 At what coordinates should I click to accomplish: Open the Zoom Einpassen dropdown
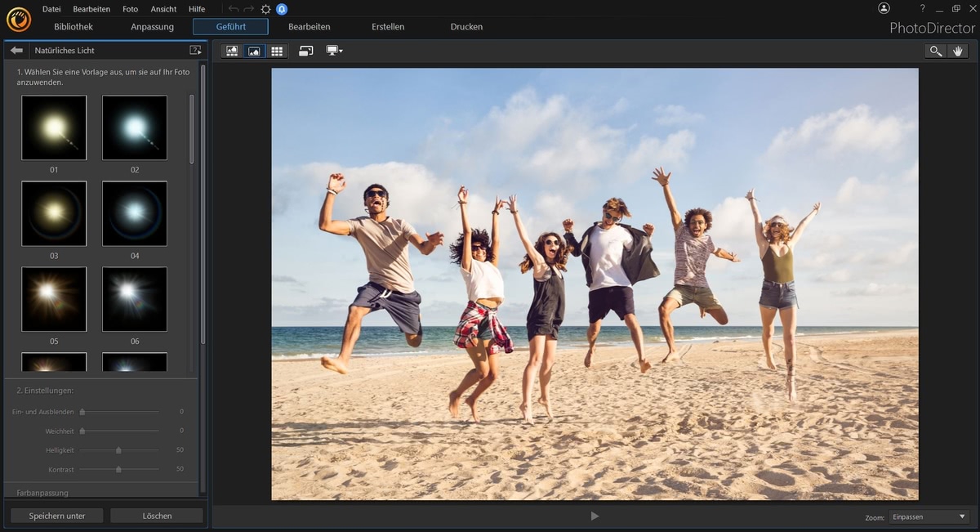[x=929, y=517]
